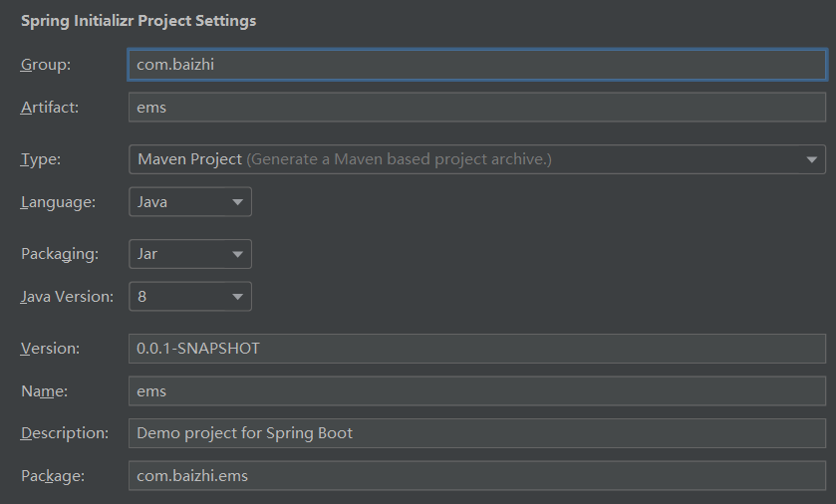The image size is (836, 504).
Task: Expand the Language combo box
Action: pos(189,202)
